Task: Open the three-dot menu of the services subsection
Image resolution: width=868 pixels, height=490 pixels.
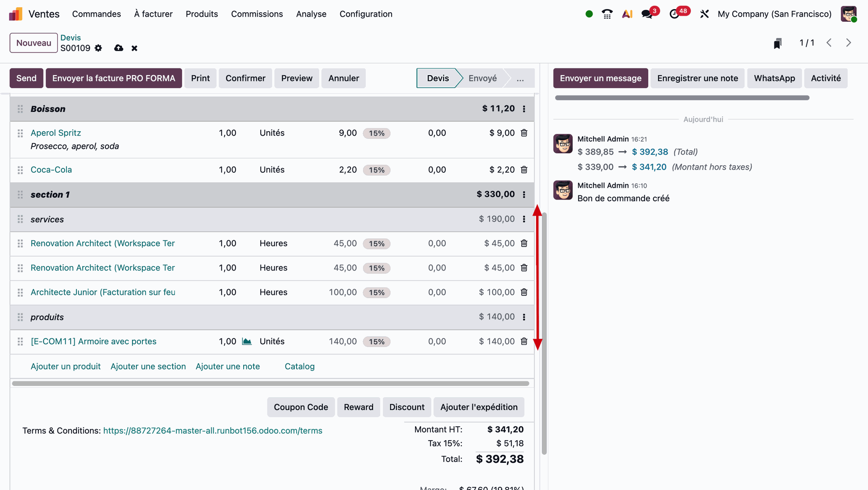Action: coord(524,219)
